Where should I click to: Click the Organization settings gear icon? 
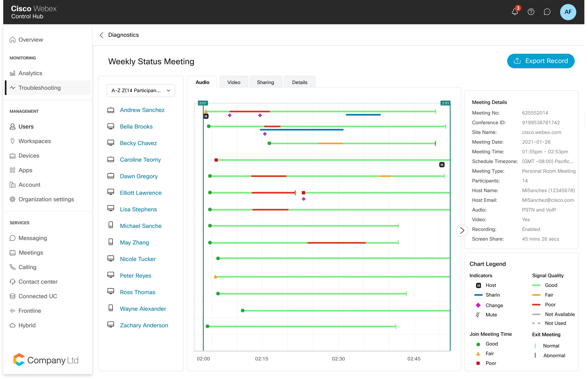pos(12,199)
